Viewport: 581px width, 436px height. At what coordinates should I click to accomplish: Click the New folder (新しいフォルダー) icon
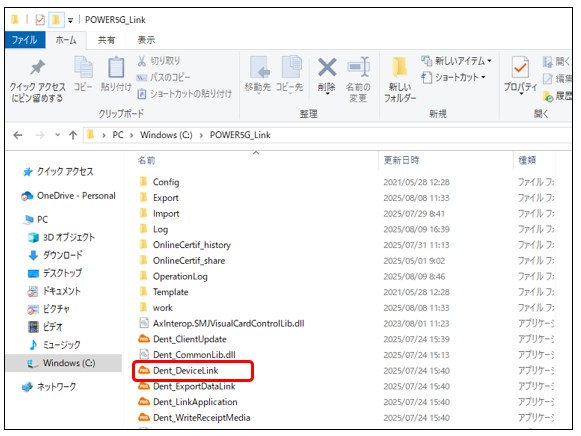(400, 67)
